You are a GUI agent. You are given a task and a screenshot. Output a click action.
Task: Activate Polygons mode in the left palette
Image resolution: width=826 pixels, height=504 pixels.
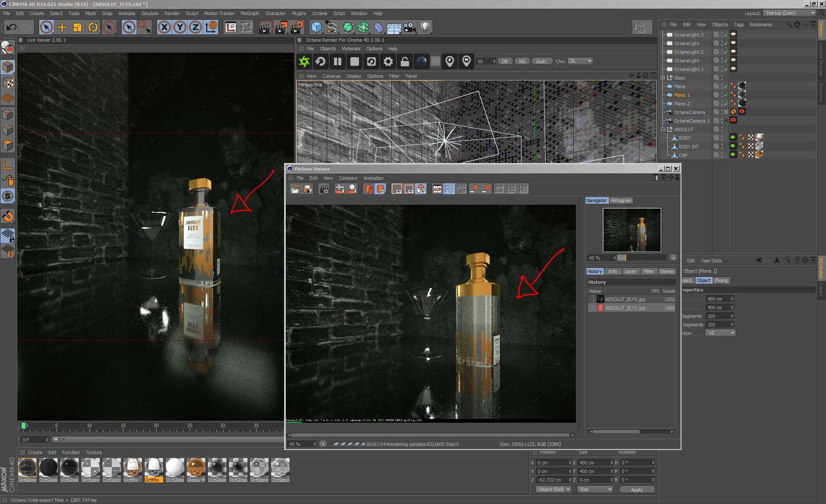point(8,145)
